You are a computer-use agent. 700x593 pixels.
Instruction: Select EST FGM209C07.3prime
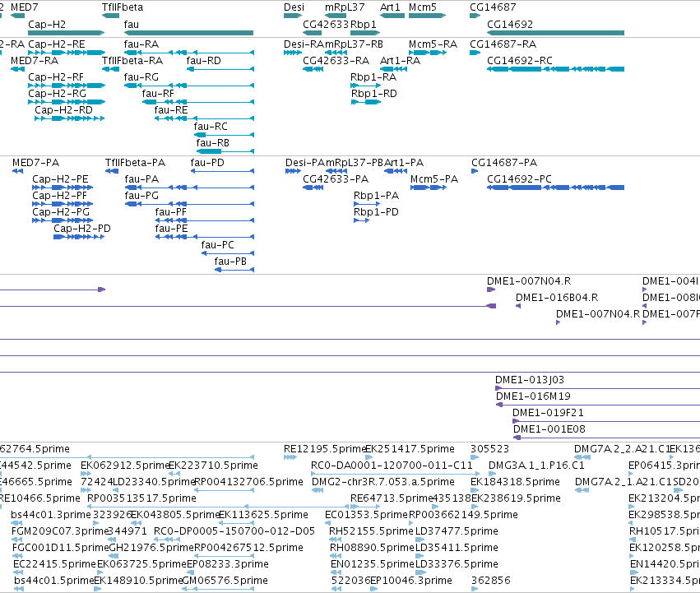point(60,531)
